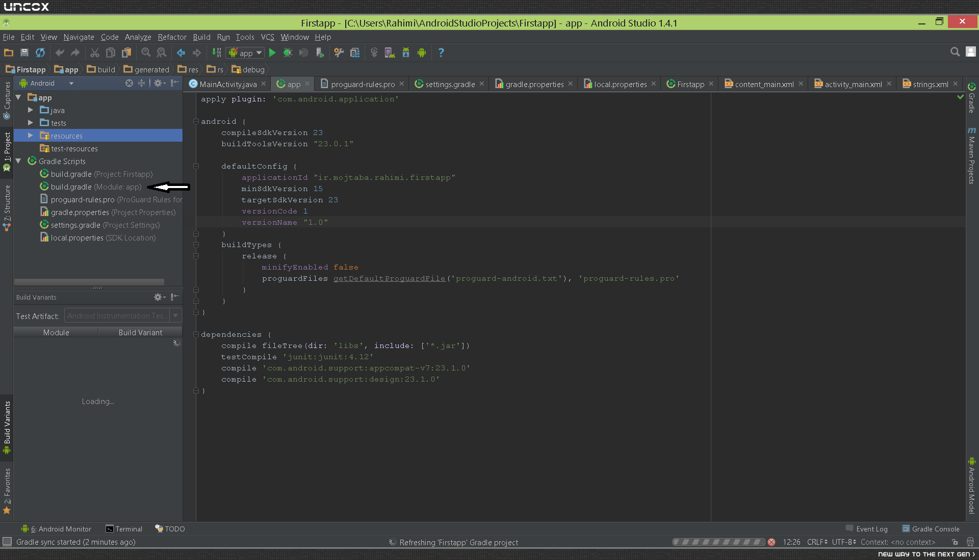Toggle the Favorites tool window stripe
The width and height of the screenshot is (979, 560).
[x=7, y=491]
